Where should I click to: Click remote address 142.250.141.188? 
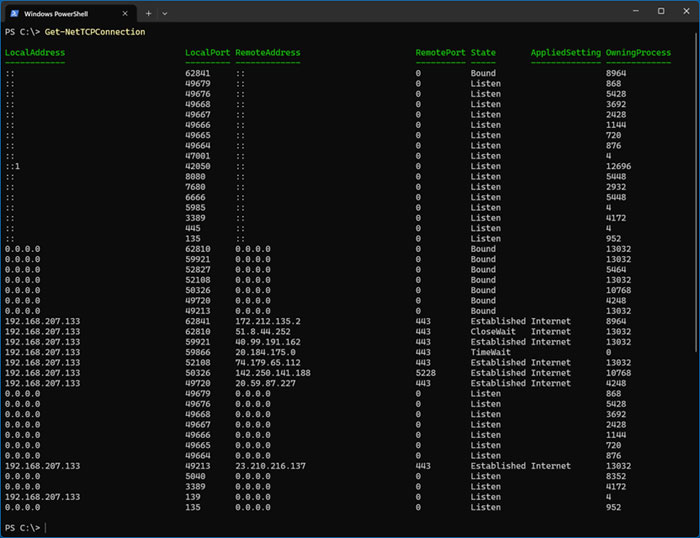coord(273,372)
